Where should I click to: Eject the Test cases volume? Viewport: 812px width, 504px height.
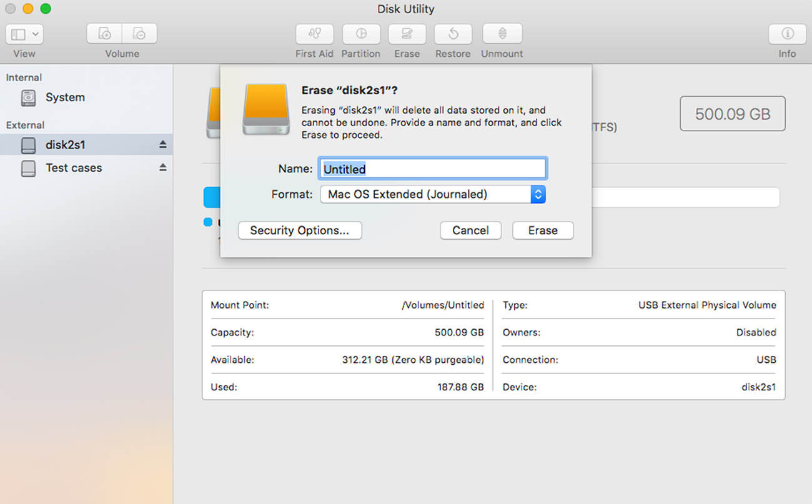163,168
